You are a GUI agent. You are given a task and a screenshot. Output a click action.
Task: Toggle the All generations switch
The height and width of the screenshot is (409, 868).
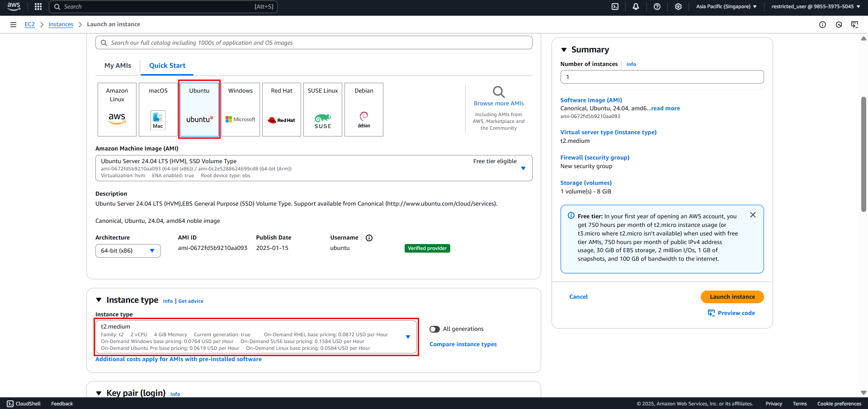(434, 329)
